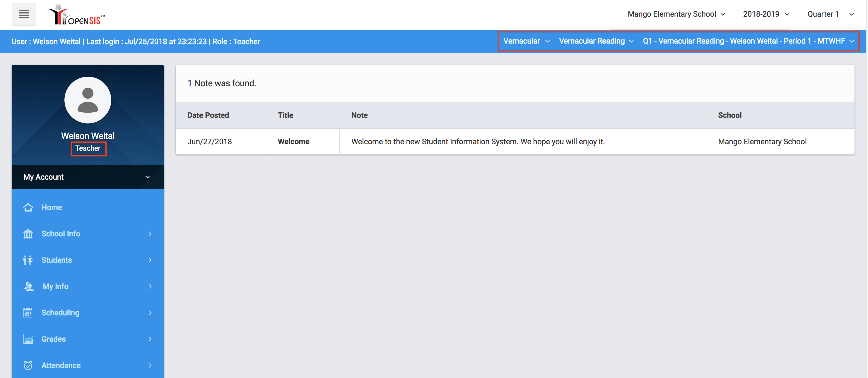Click the Home house icon
The image size is (868, 378).
click(x=28, y=207)
